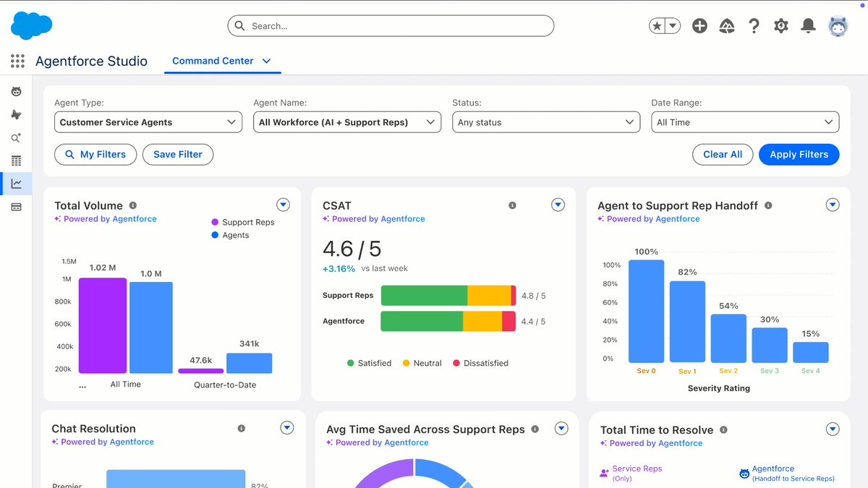Click yellow segment of Agentforce CSAT bar

coord(482,321)
